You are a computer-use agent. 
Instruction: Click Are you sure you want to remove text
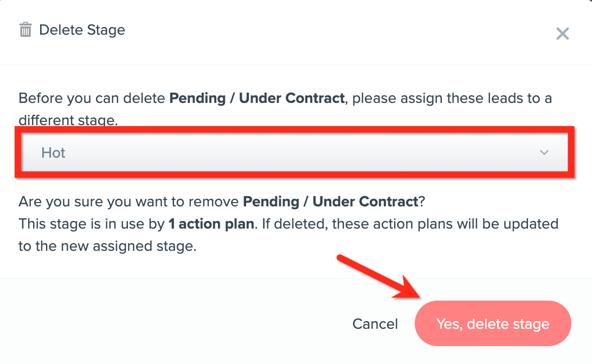point(129,202)
